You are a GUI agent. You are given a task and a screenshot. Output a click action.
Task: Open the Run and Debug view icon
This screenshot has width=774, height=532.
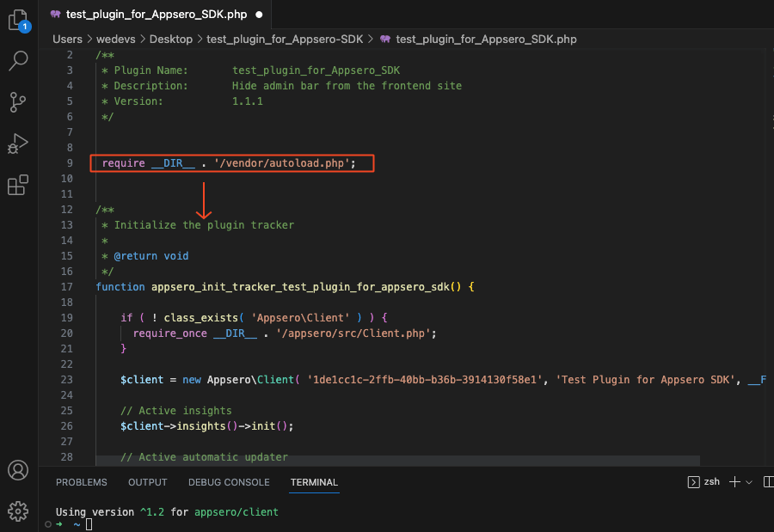pyautogui.click(x=18, y=144)
